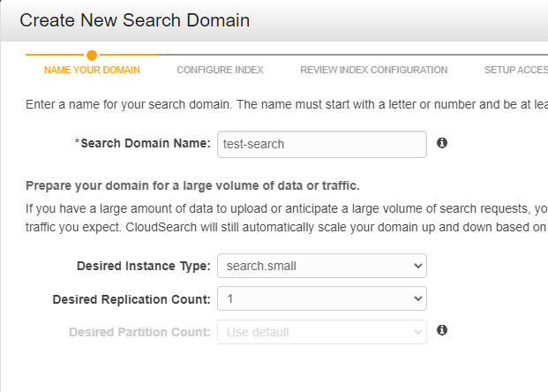The width and height of the screenshot is (548, 392).
Task: Switch to the Configure Index step
Action: (220, 70)
